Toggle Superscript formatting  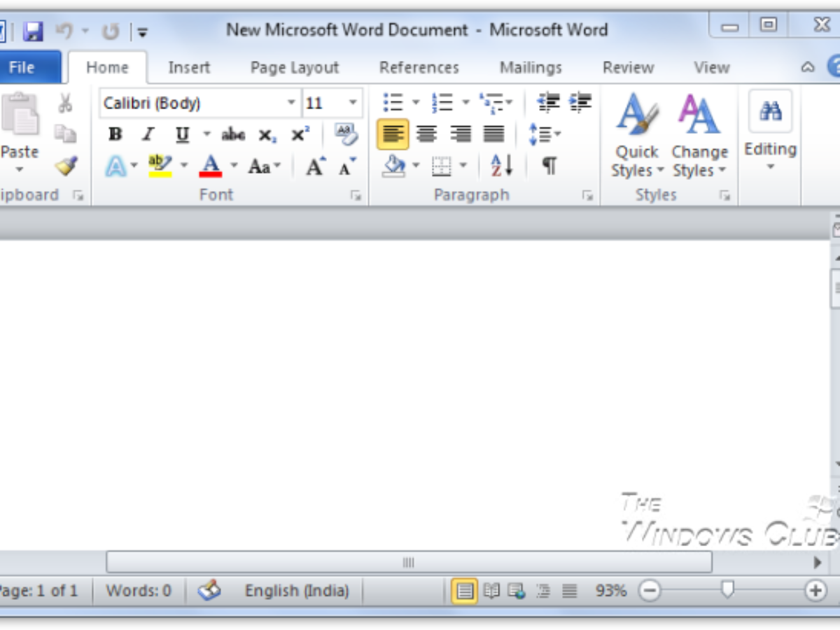coord(300,134)
